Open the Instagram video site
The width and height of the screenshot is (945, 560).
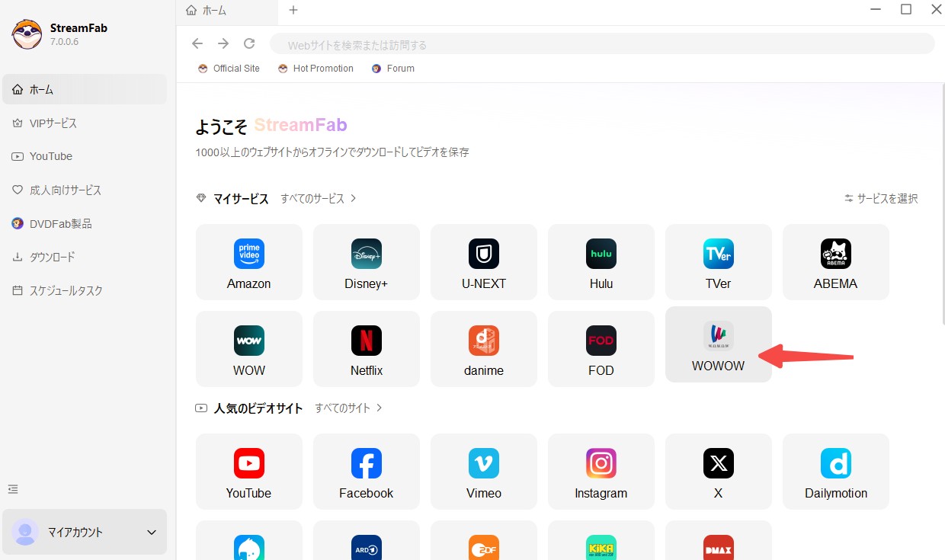click(x=601, y=471)
